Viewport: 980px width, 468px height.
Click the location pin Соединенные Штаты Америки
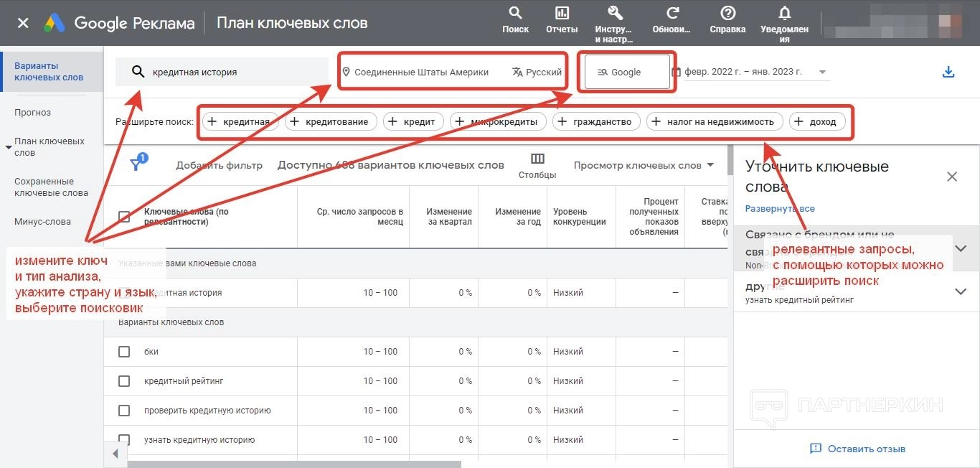tap(415, 72)
